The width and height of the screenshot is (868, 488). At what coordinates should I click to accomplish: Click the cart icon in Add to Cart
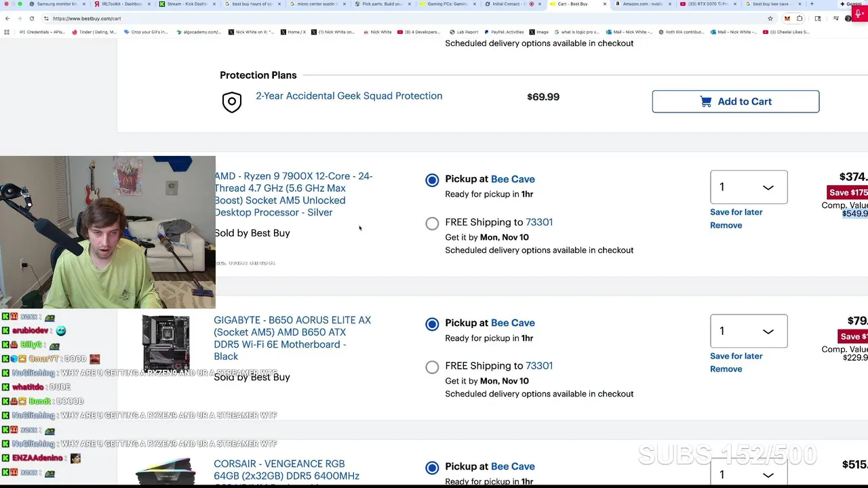coord(706,102)
